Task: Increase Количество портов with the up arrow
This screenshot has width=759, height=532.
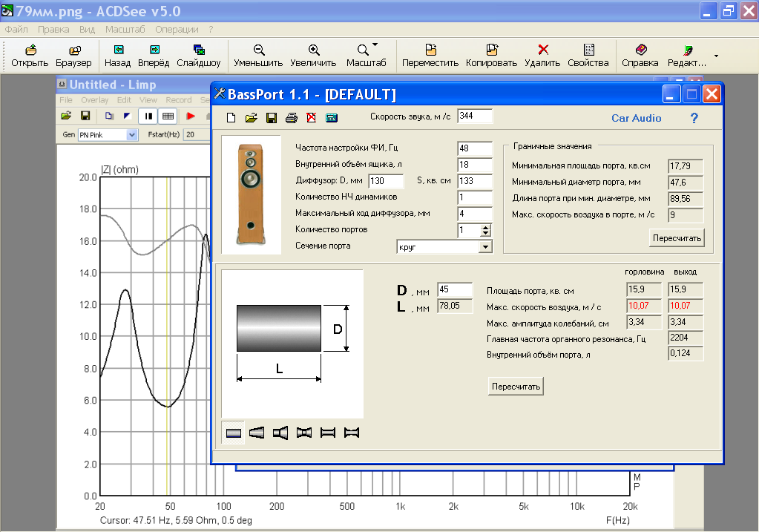Action: (x=485, y=228)
